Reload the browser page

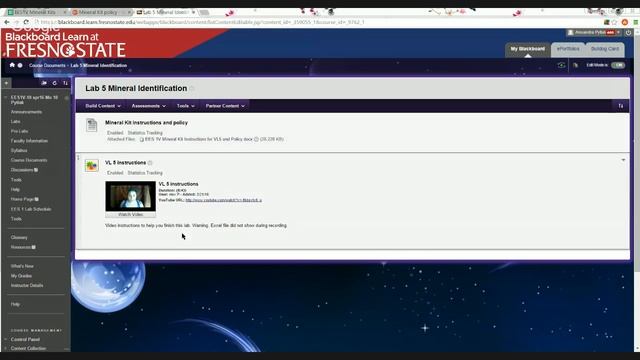pos(26,22)
